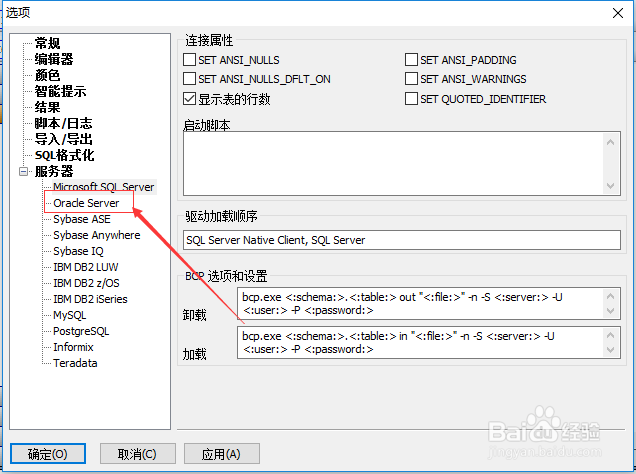Image resolution: width=636 pixels, height=474 pixels.
Task: Select Oracle Server in the tree
Action: [86, 203]
